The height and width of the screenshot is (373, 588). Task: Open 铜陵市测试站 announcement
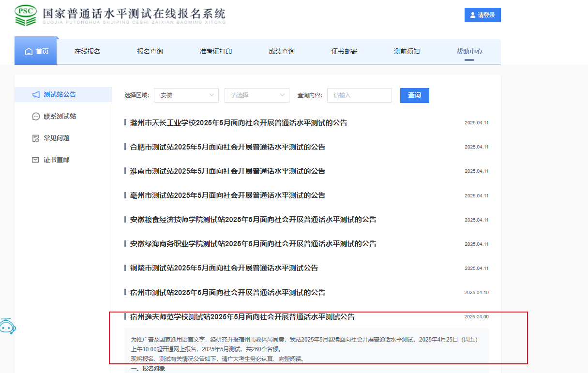224,268
